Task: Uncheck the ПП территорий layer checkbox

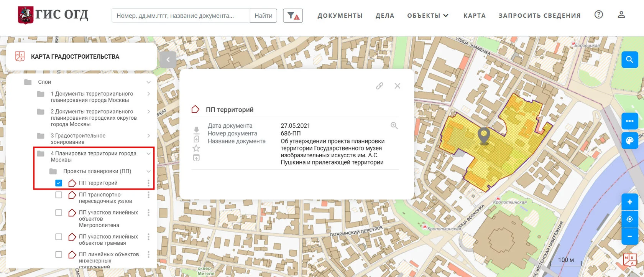Action: 59,183
